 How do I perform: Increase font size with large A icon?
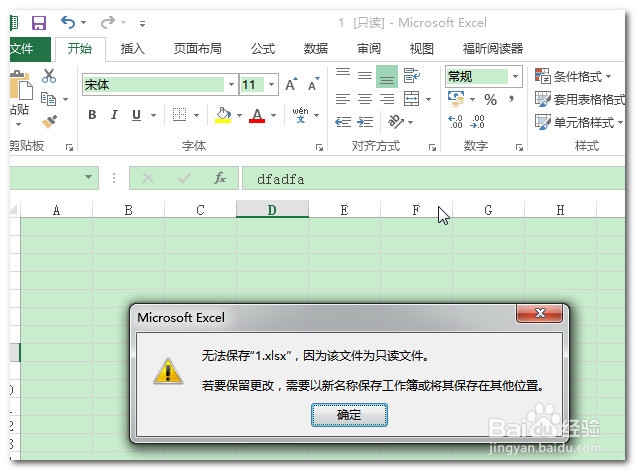tap(291, 84)
